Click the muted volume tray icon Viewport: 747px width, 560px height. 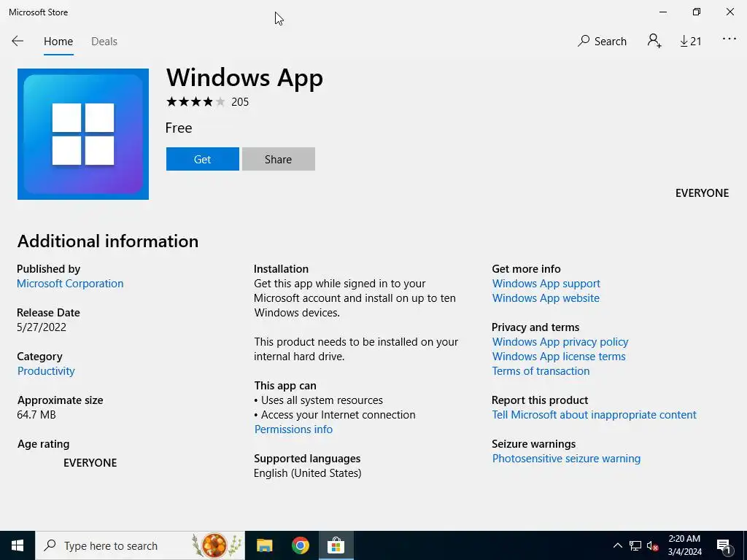coord(652,545)
